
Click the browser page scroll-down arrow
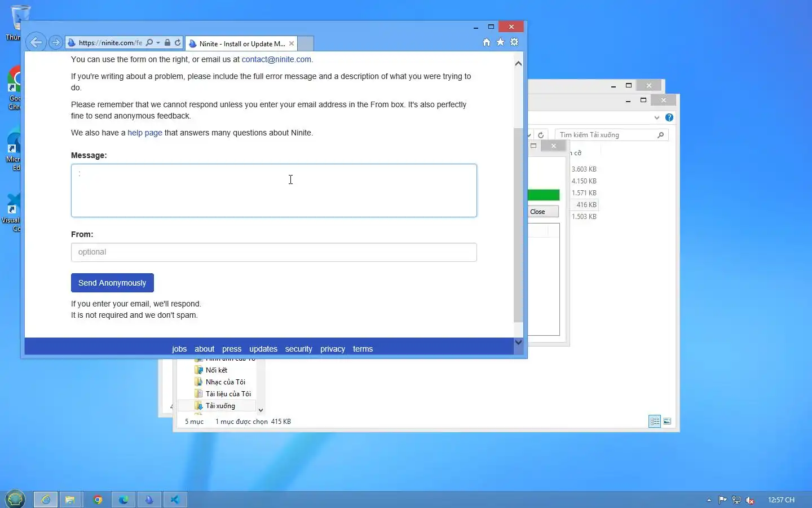point(518,342)
